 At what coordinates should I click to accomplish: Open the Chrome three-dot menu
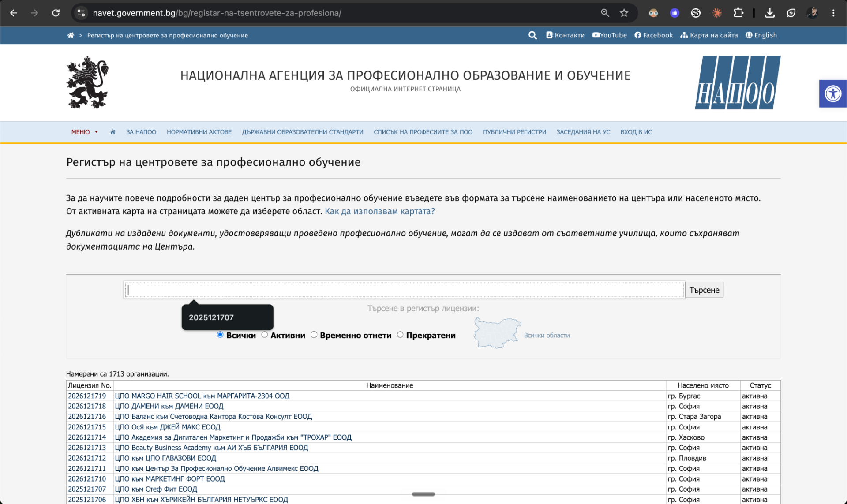coord(833,13)
